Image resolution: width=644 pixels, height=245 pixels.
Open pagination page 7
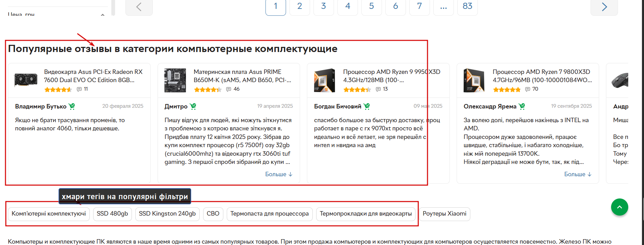coord(420,6)
